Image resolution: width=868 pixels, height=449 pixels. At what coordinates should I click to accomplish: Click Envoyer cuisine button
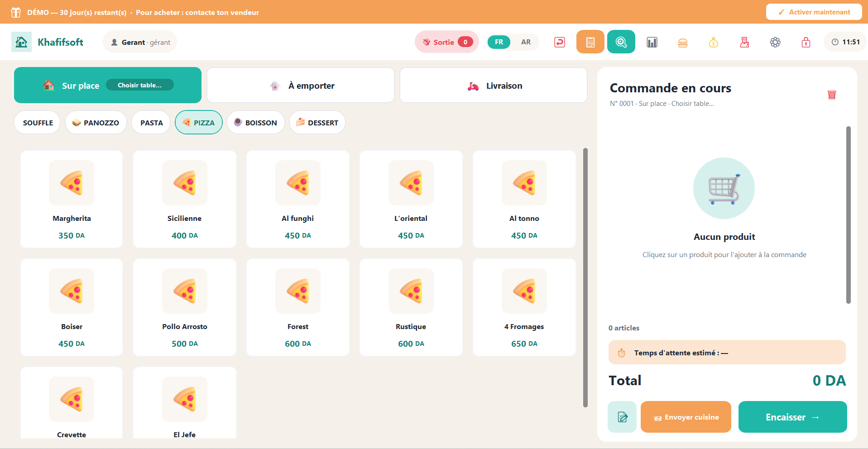pyautogui.click(x=686, y=417)
